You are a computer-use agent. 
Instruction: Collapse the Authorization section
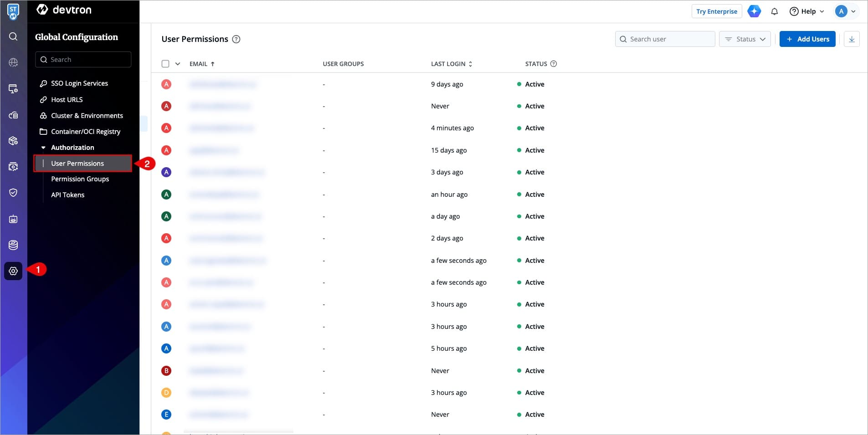(44, 148)
